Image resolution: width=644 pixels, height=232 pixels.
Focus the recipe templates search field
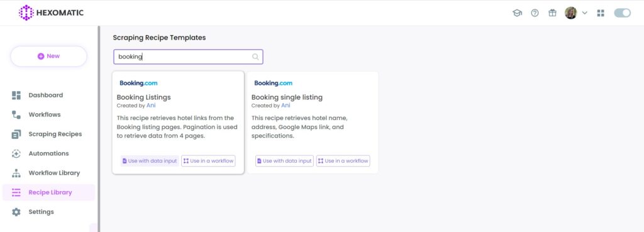pyautogui.click(x=188, y=57)
